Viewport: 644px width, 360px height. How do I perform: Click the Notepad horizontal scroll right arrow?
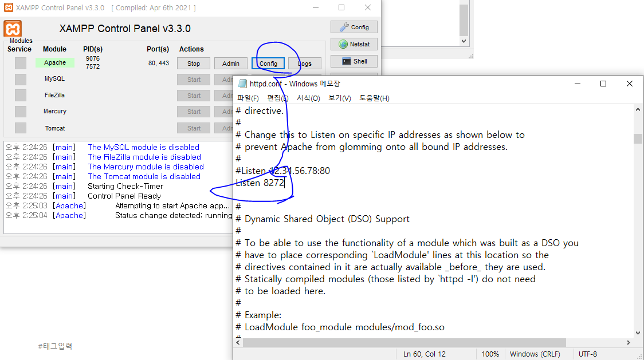click(629, 342)
